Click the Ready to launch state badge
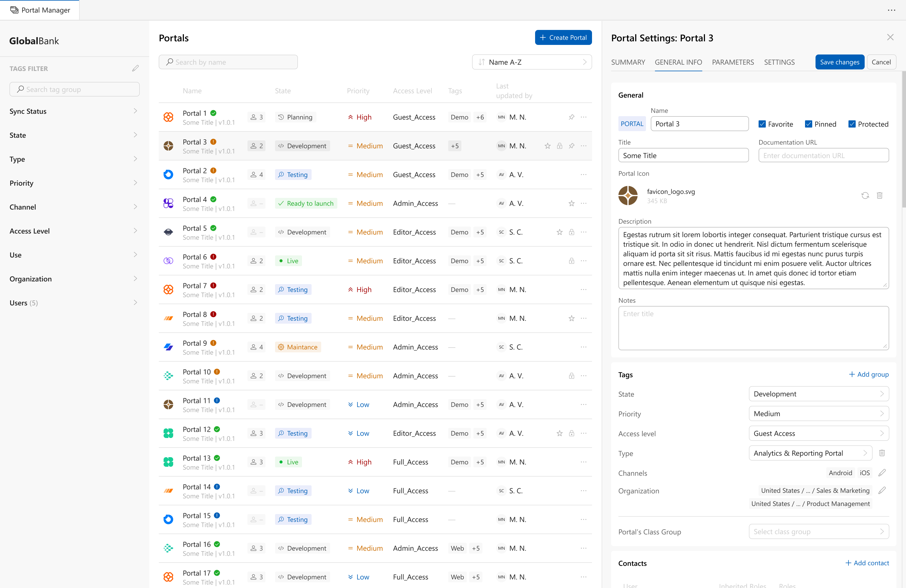Screen dimensions: 906x588 click(x=306, y=204)
